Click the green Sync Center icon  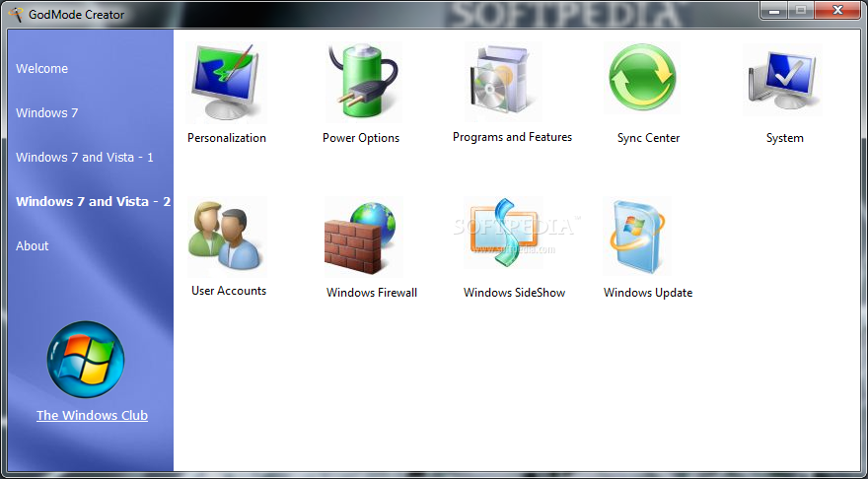click(642, 79)
